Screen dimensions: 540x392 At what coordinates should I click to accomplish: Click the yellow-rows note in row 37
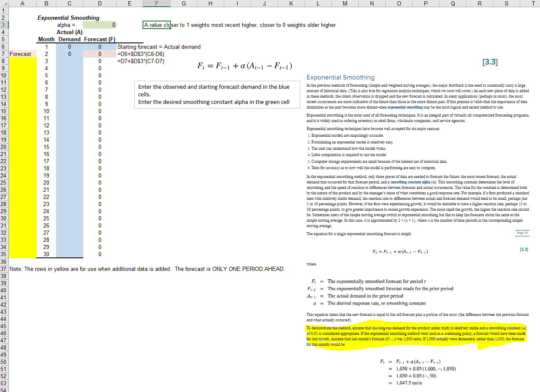147,269
